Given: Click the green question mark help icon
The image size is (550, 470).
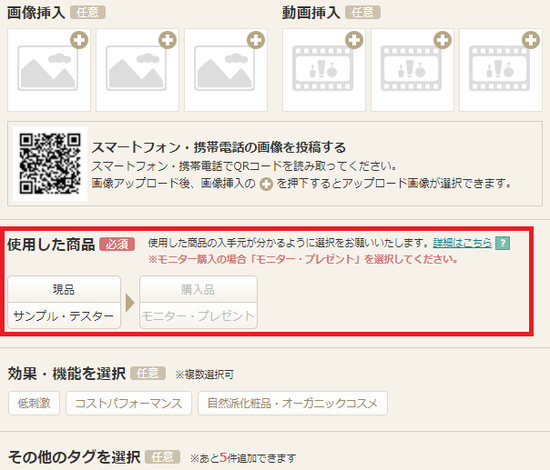Looking at the screenshot, I should [503, 243].
